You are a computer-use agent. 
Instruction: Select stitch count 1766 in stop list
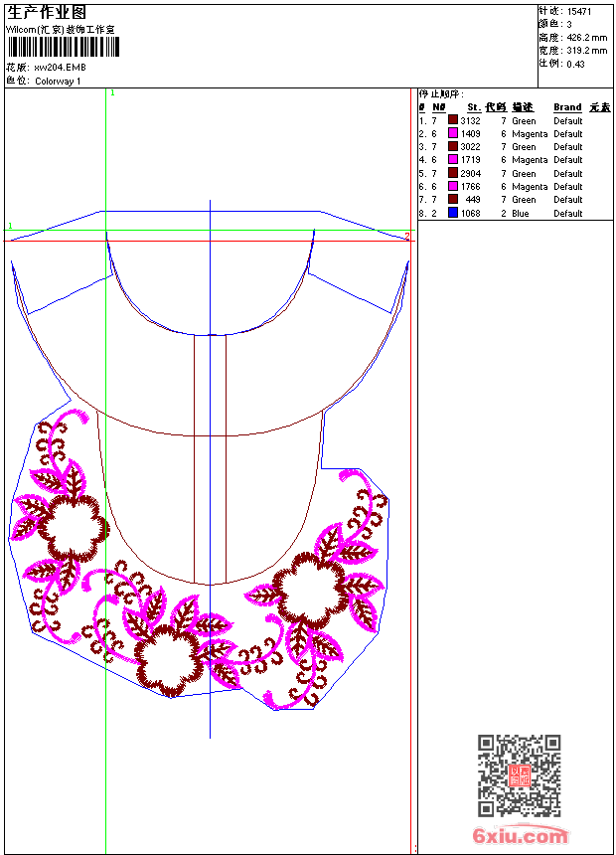pyautogui.click(x=471, y=187)
